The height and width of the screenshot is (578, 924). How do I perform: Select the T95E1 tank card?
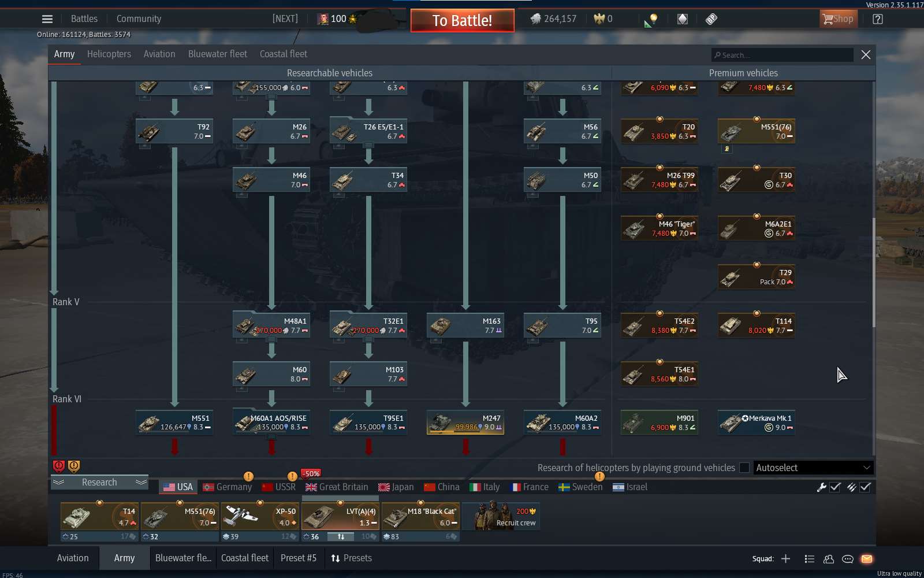click(368, 423)
